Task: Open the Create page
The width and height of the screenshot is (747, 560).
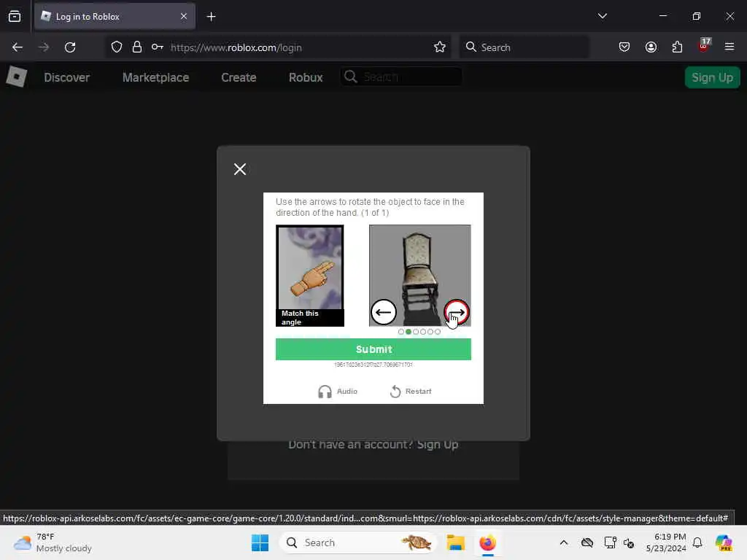Action: pyautogui.click(x=239, y=77)
